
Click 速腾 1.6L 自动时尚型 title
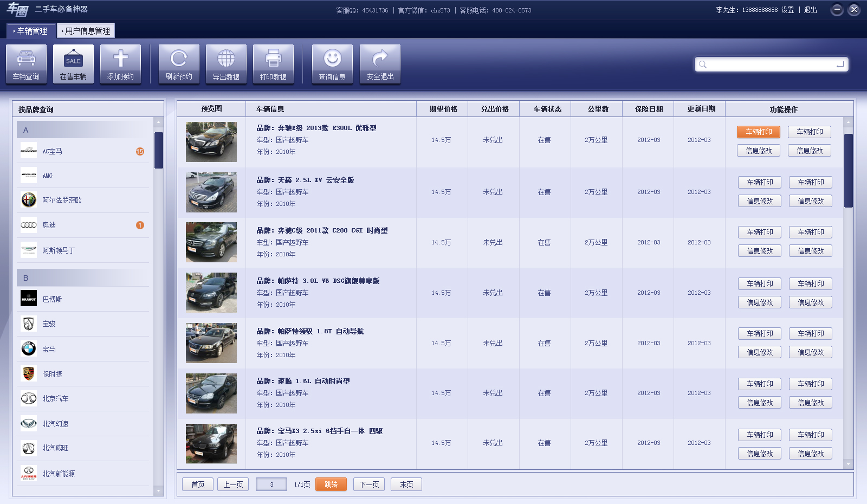point(314,381)
